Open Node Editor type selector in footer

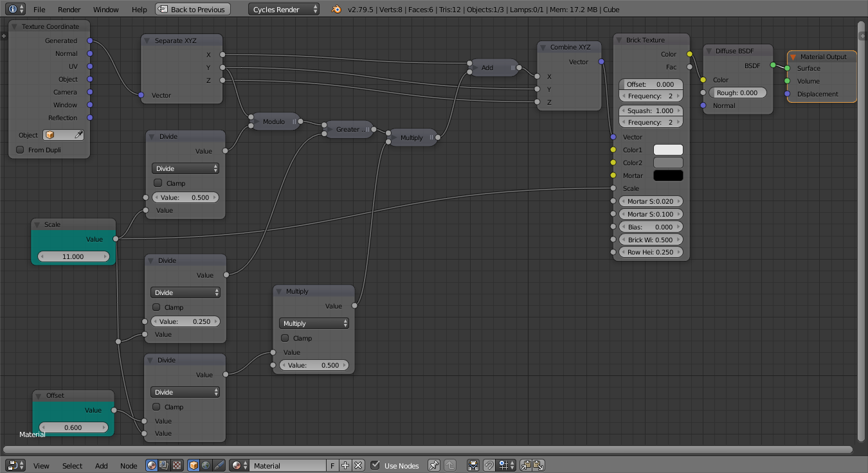(15, 465)
